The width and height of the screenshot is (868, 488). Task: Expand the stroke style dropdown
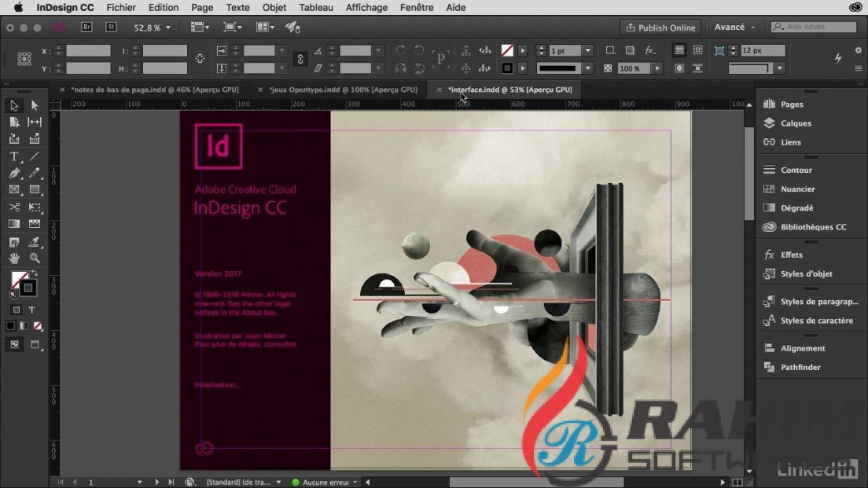[587, 68]
